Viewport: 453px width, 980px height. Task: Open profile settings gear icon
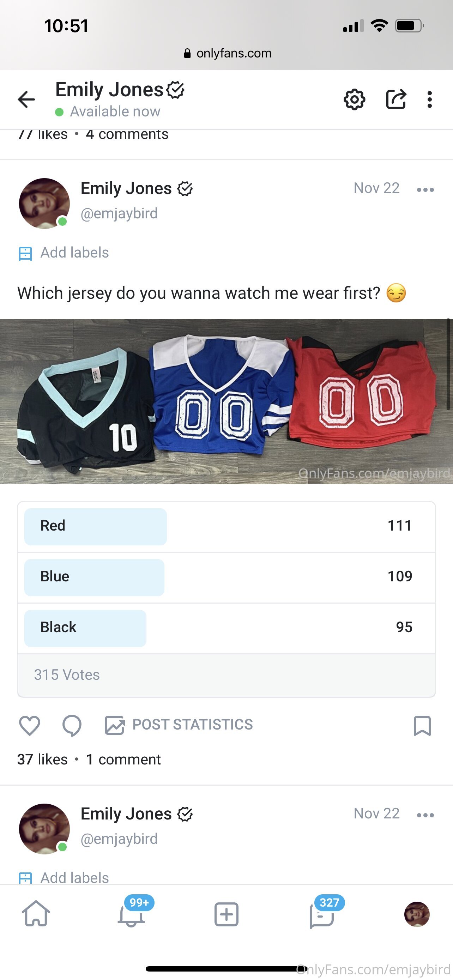pyautogui.click(x=354, y=100)
